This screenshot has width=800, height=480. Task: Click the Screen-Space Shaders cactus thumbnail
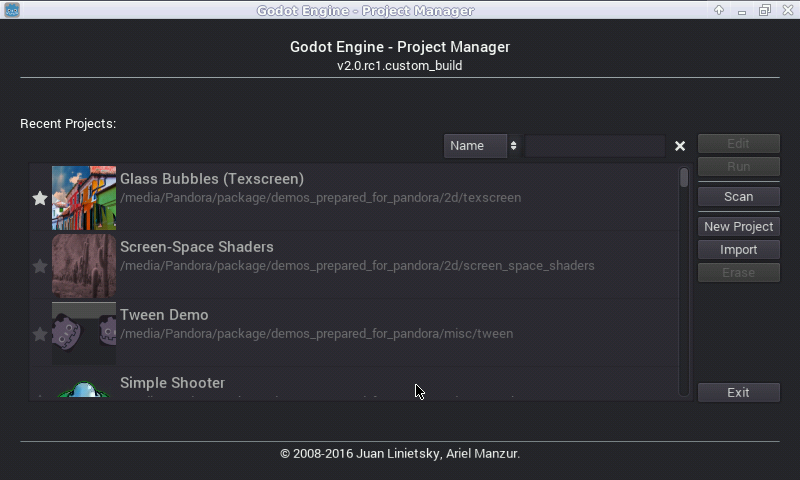[x=84, y=266]
